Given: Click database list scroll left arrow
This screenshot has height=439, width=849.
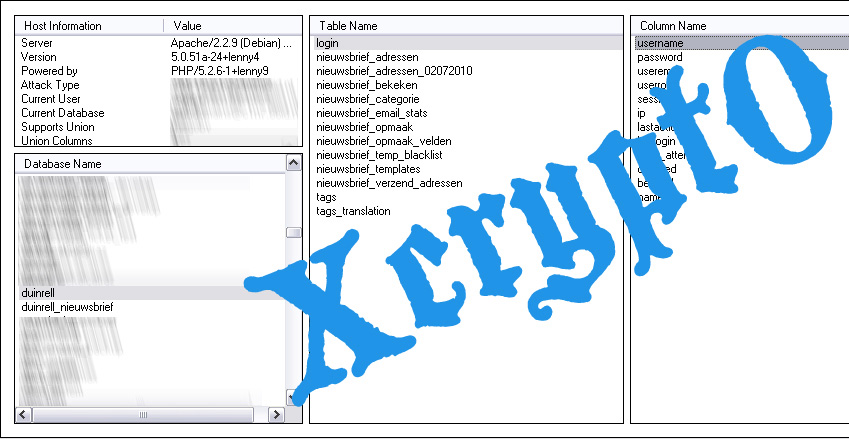Looking at the screenshot, I should [x=23, y=415].
